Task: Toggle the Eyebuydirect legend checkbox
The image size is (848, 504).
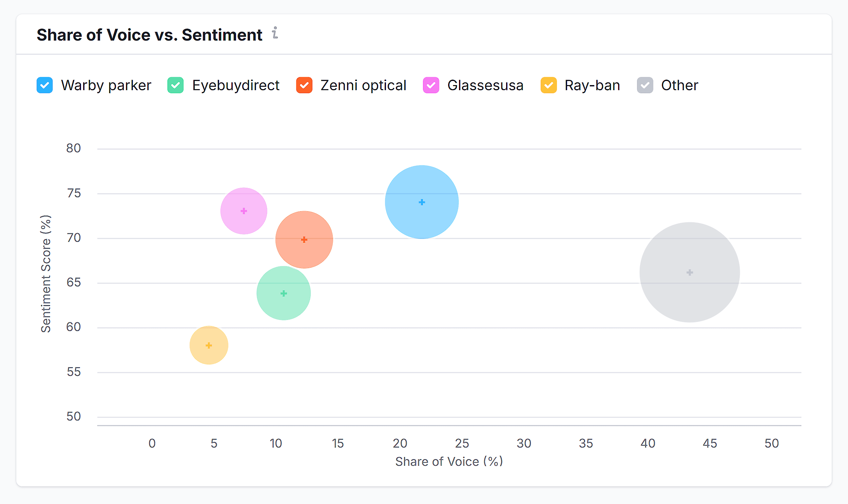Action: pos(175,85)
